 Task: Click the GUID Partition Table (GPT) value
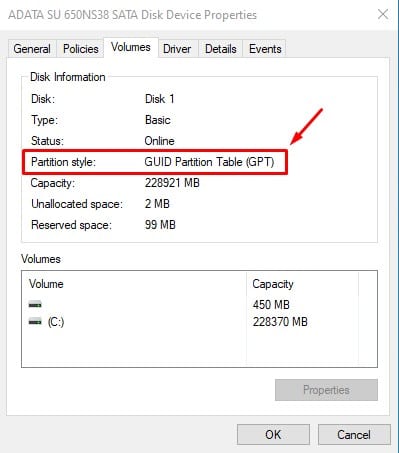209,162
